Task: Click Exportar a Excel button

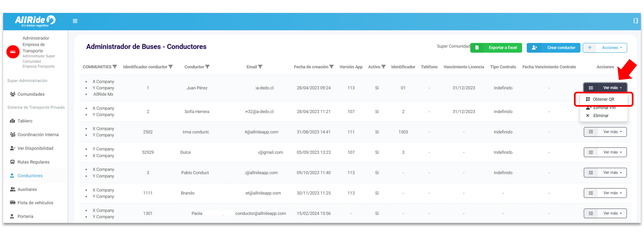Action: [496, 48]
